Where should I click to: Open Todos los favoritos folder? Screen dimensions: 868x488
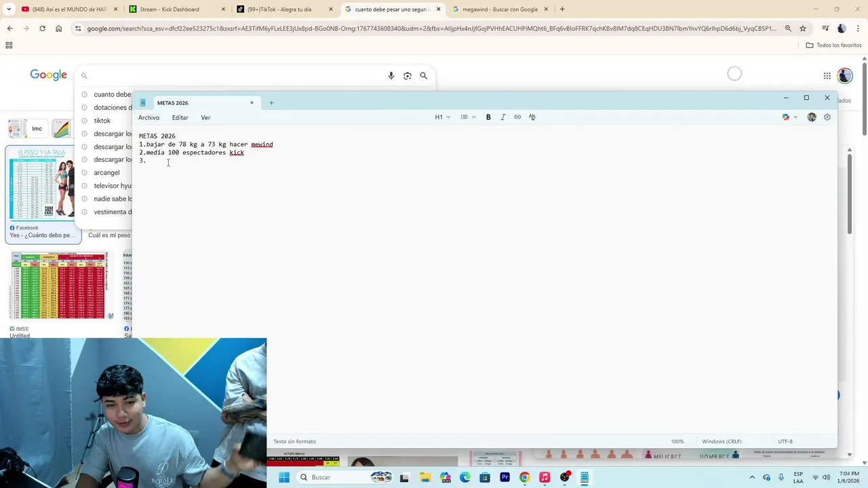pyautogui.click(x=833, y=45)
